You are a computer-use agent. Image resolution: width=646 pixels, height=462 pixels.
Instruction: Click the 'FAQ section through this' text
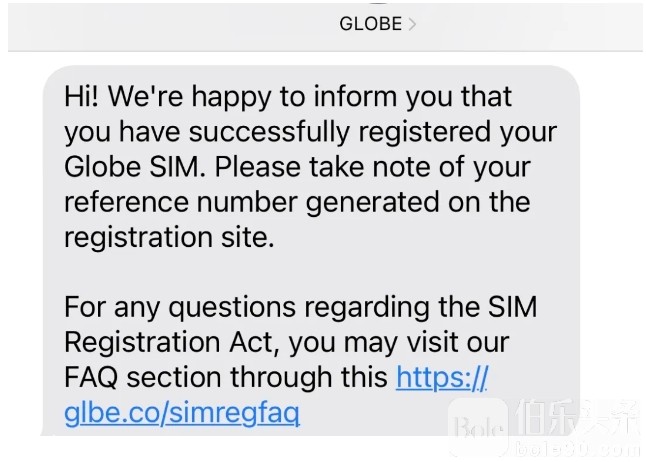(226, 378)
